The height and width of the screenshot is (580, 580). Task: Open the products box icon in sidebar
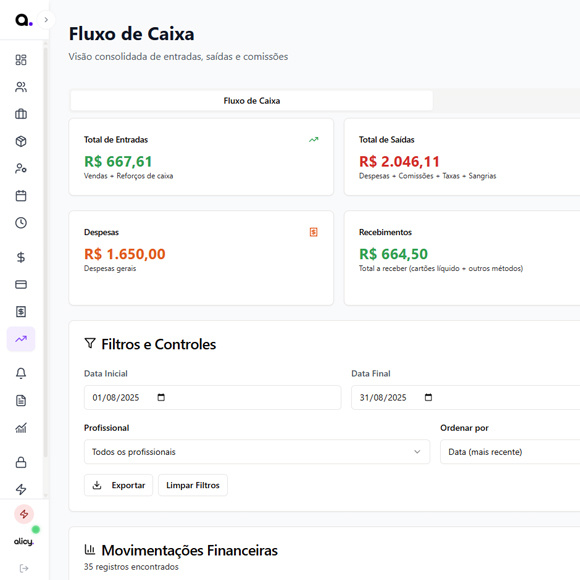pos(21,141)
